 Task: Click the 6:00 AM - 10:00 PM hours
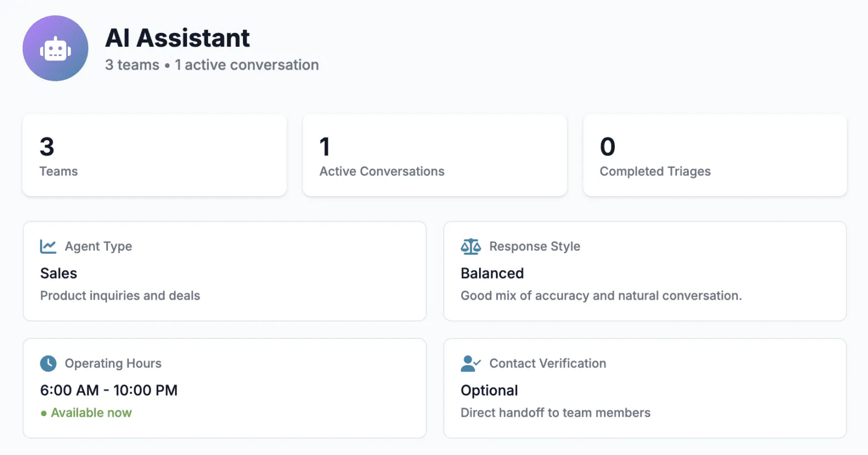coord(109,391)
